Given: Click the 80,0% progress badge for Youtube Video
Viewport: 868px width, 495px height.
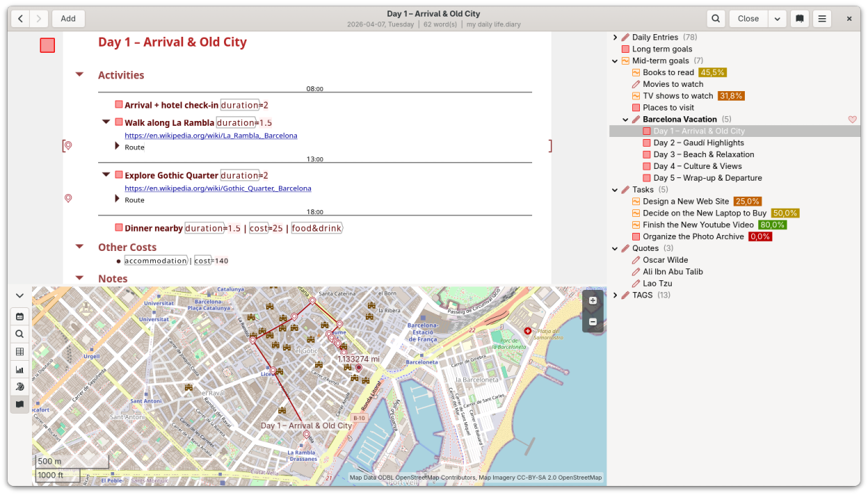Looking at the screenshot, I should tap(773, 225).
